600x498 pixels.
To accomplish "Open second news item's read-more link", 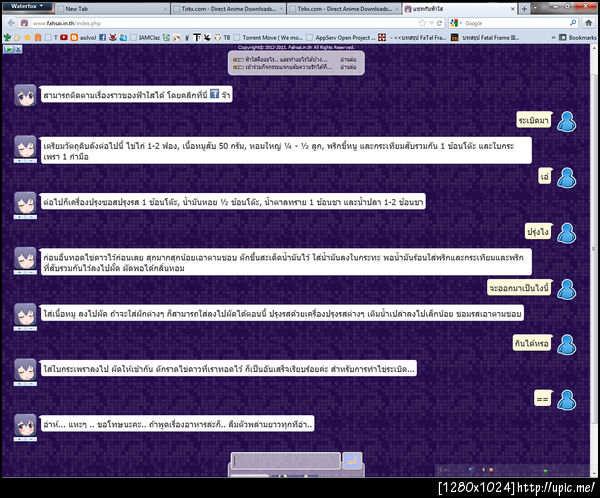I will pos(348,67).
